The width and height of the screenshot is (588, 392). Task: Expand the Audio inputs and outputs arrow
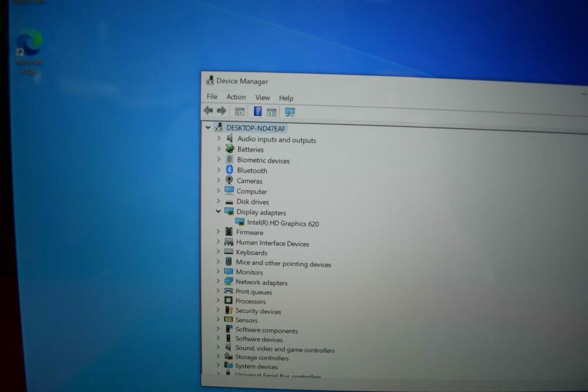(219, 138)
